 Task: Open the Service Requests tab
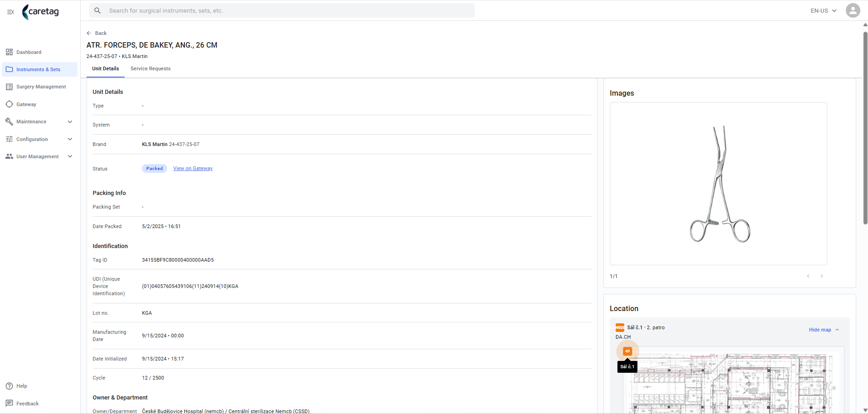tap(150, 68)
